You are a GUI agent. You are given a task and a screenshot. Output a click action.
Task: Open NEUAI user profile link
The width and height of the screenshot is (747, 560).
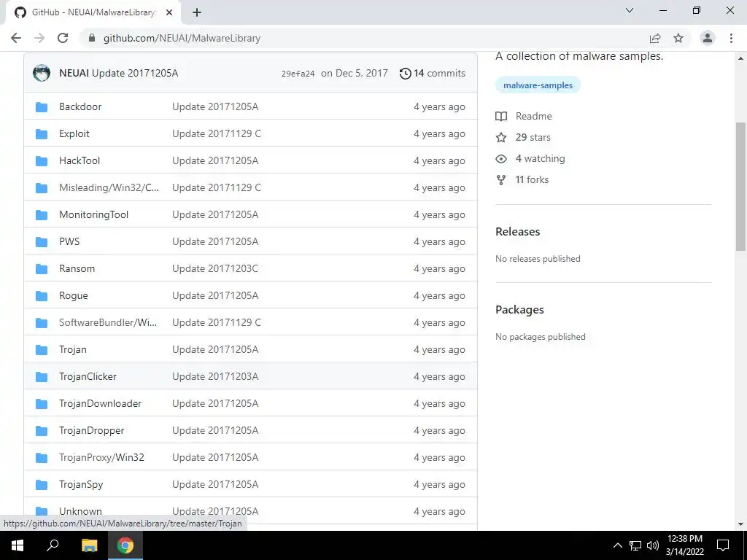(74, 74)
